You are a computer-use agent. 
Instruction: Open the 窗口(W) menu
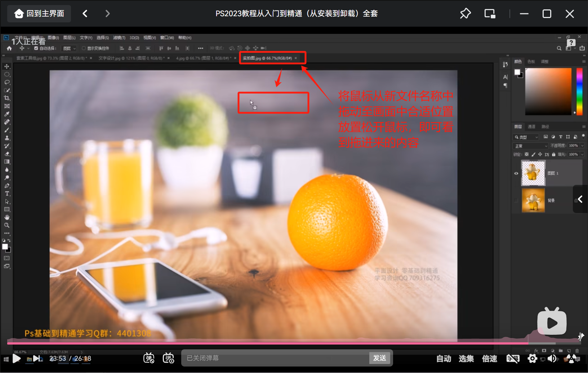167,37
